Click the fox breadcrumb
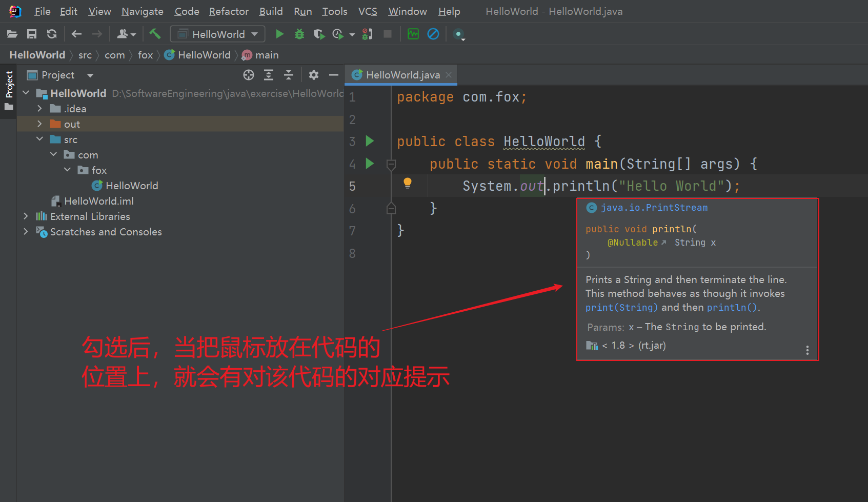This screenshot has height=502, width=868. pos(146,55)
